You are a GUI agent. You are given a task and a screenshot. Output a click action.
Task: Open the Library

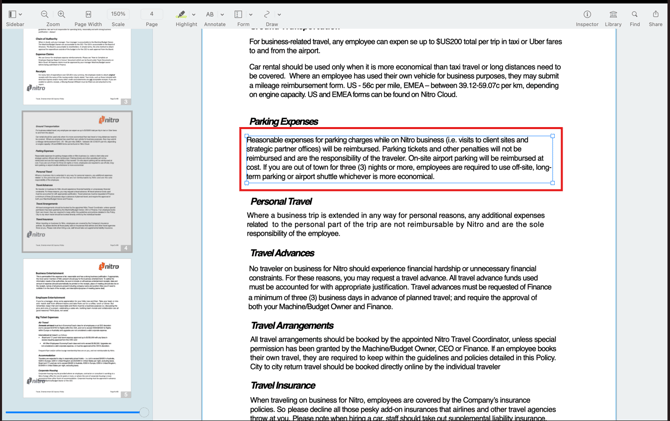(x=613, y=14)
